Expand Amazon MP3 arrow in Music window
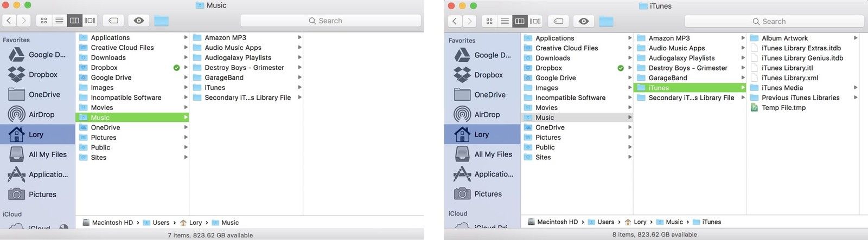Viewport: 868px width, 240px height. 299,37
